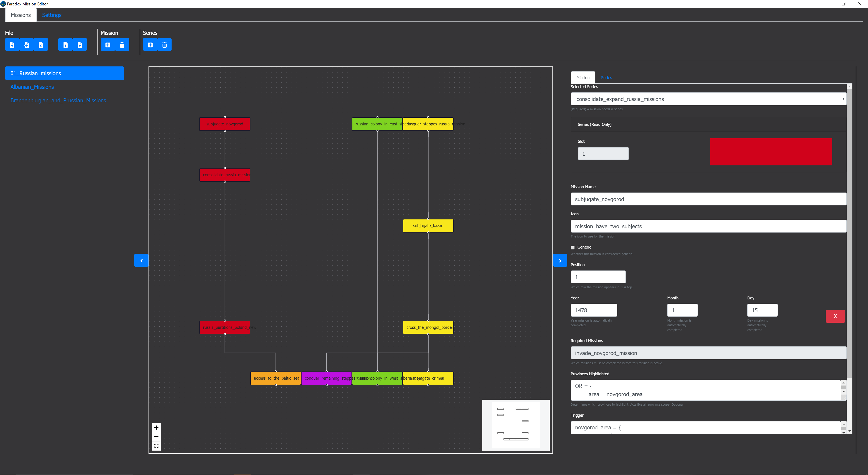Click the red series color swatch

pyautogui.click(x=771, y=152)
